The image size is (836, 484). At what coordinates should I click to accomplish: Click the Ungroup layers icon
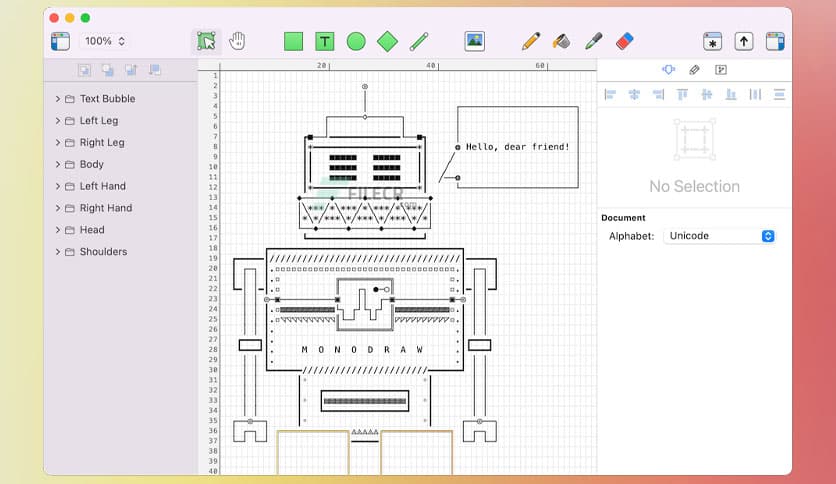108,70
